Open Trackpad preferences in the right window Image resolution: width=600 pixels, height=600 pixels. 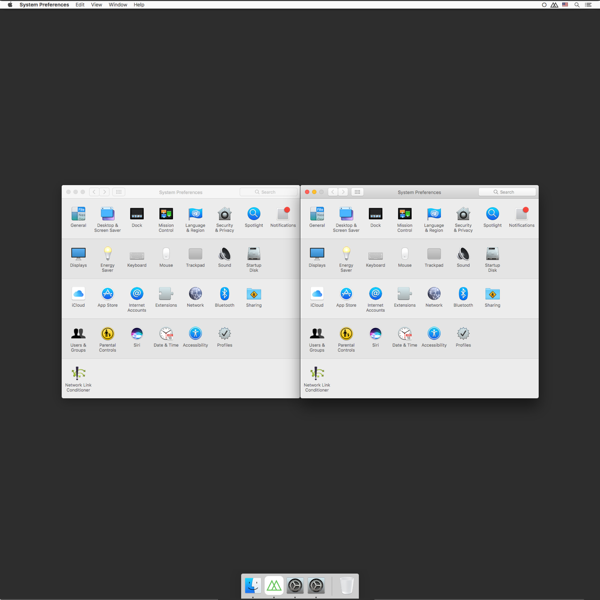tap(434, 257)
